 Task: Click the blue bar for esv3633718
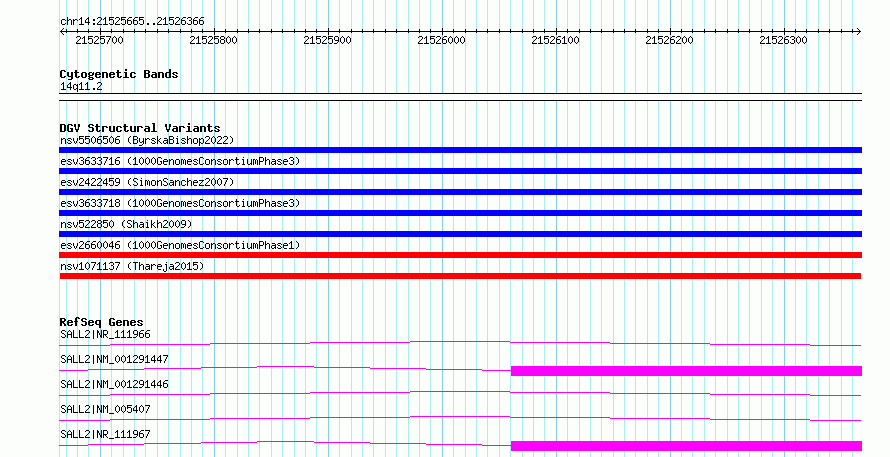tap(460, 213)
